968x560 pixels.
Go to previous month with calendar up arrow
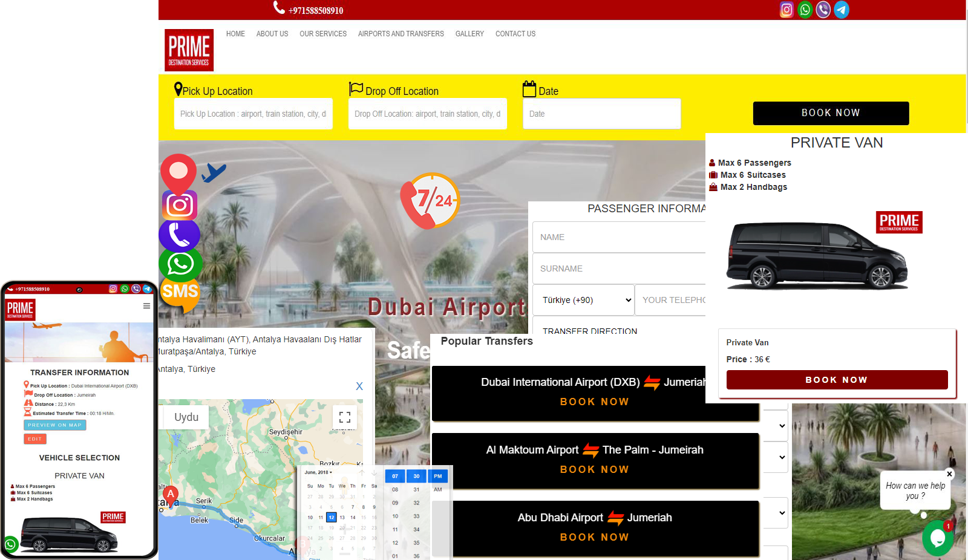(362, 472)
